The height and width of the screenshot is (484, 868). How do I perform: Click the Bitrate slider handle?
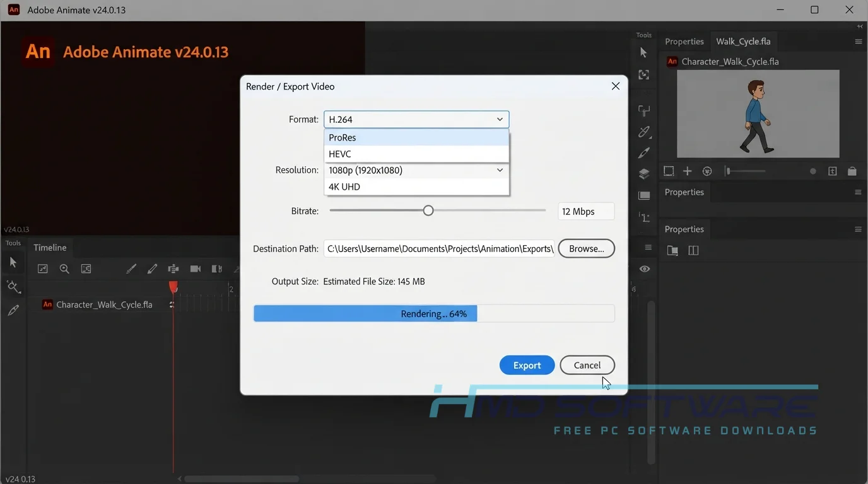click(x=428, y=210)
